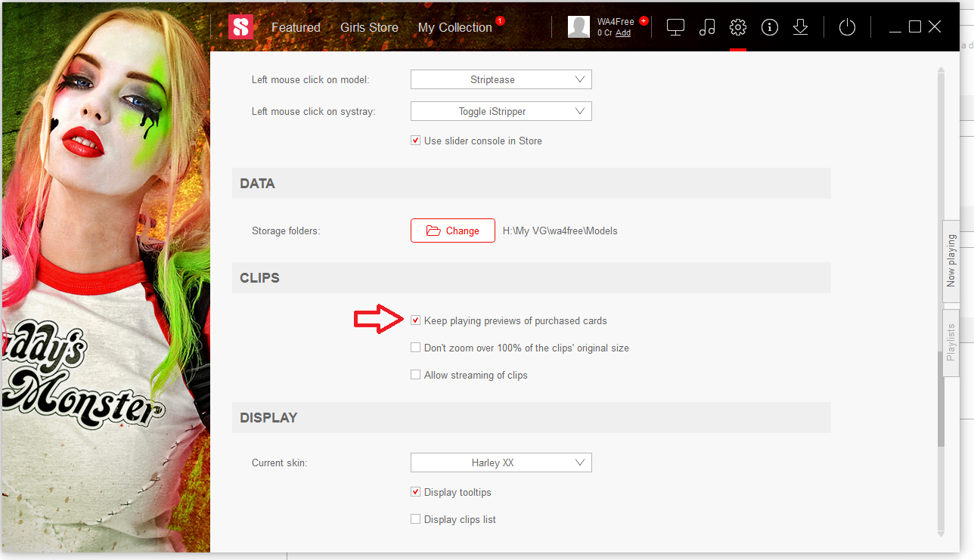
Task: Click the user avatar picture
Action: click(579, 27)
